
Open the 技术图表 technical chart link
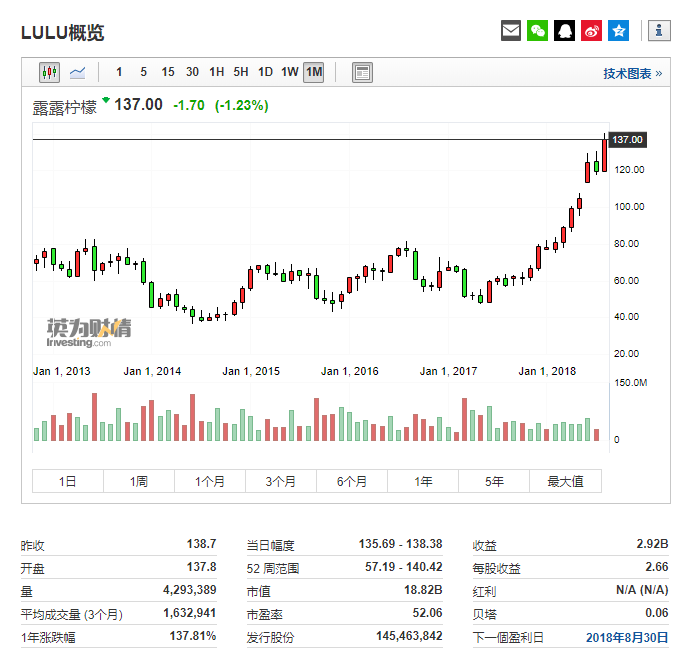[633, 73]
